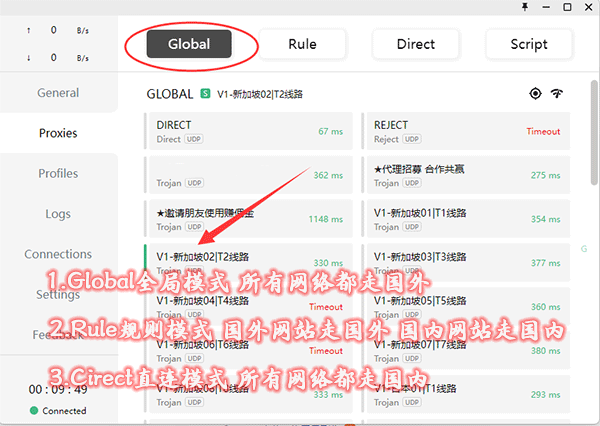The height and width of the screenshot is (426, 600).
Task: Click the locate current proxy target icon
Action: (x=535, y=93)
